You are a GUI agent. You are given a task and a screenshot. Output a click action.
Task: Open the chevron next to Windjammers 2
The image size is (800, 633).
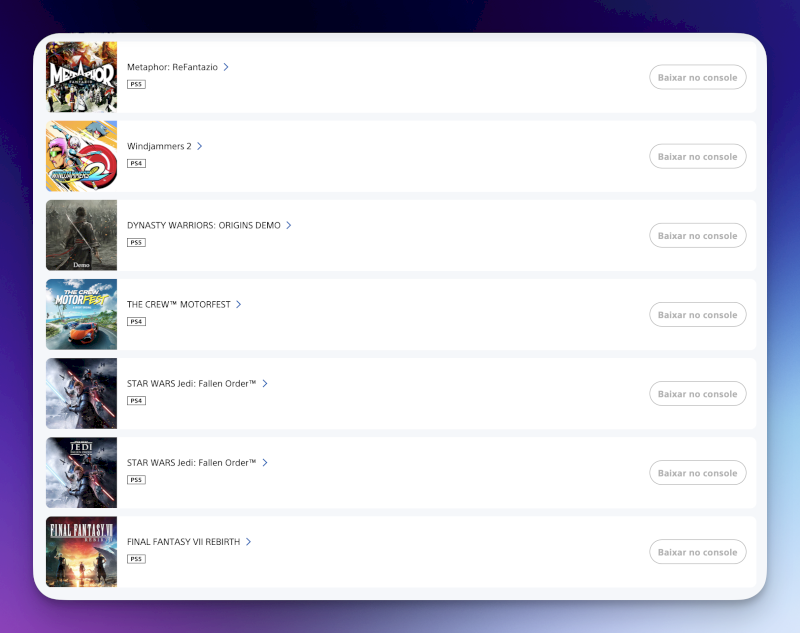click(x=199, y=146)
